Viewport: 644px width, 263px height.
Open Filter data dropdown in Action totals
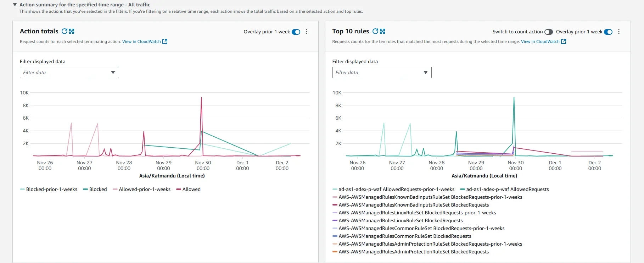pyautogui.click(x=69, y=72)
